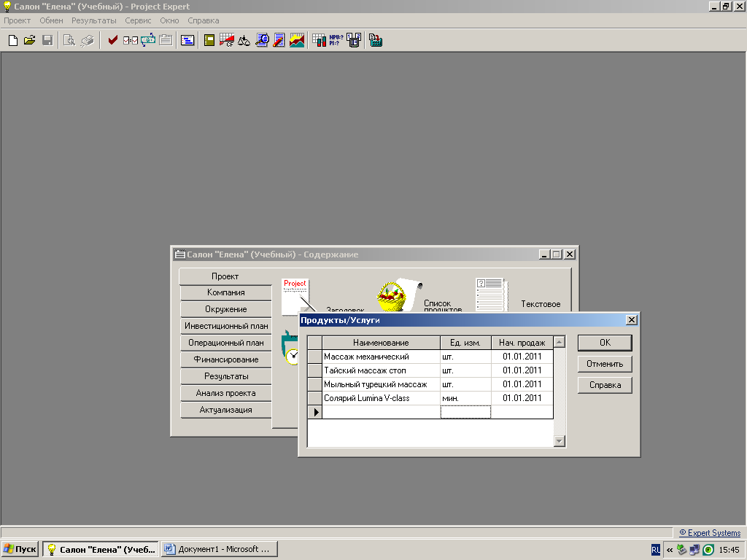Click the empty Ед. изм. cell in new row

465,412
